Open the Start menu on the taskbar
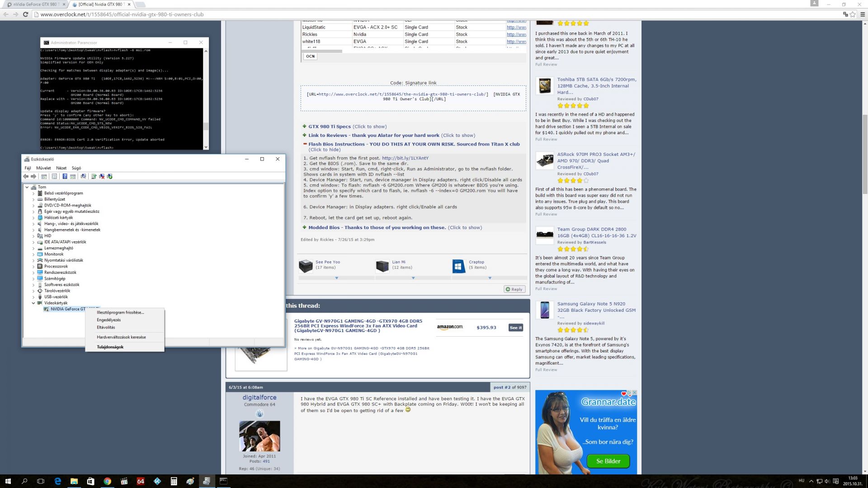Viewport: 868px width, 488px height. 8,481
